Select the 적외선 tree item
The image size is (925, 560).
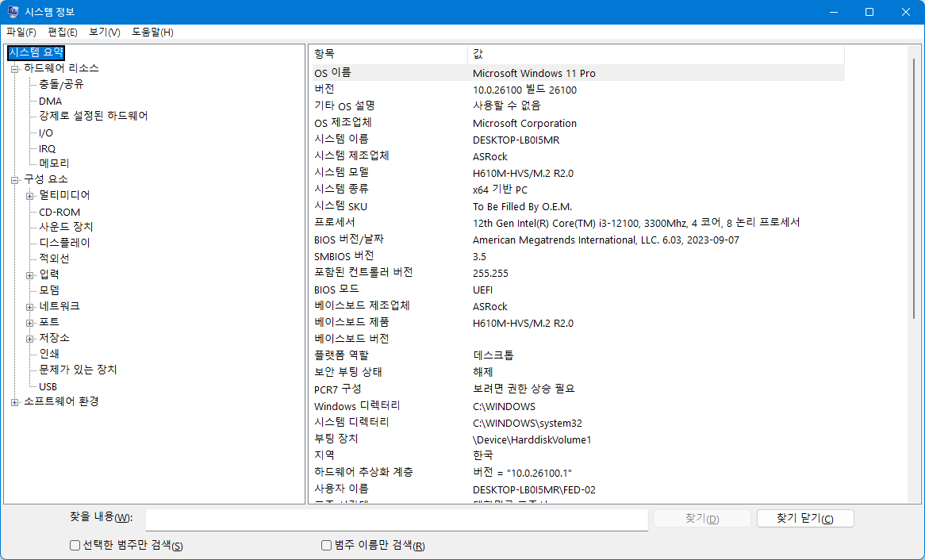[x=54, y=259]
